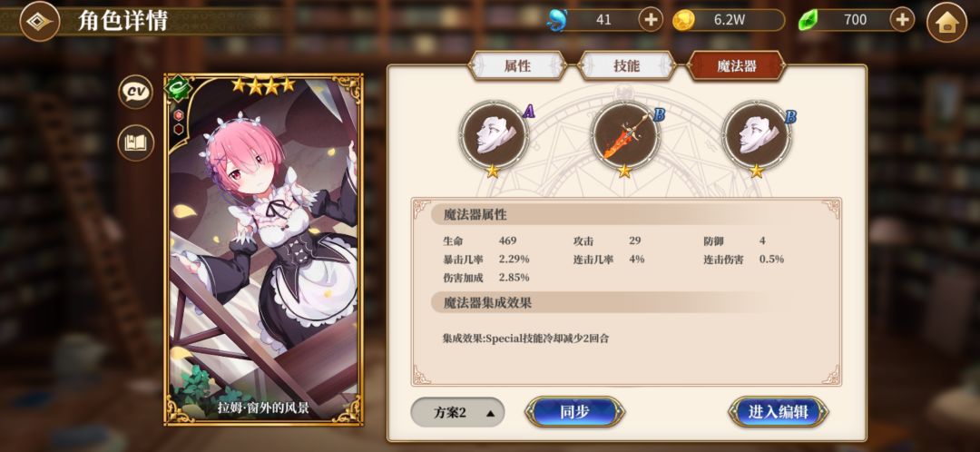Go to home via house icon

pyautogui.click(x=946, y=23)
